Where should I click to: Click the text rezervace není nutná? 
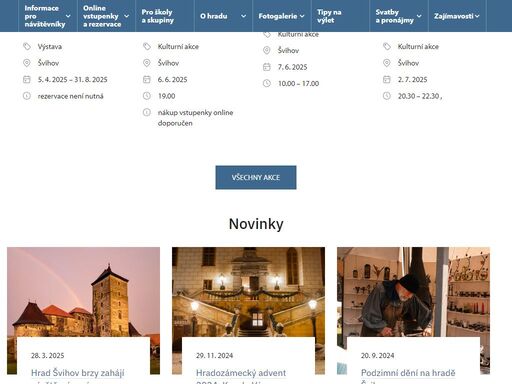[x=70, y=96]
